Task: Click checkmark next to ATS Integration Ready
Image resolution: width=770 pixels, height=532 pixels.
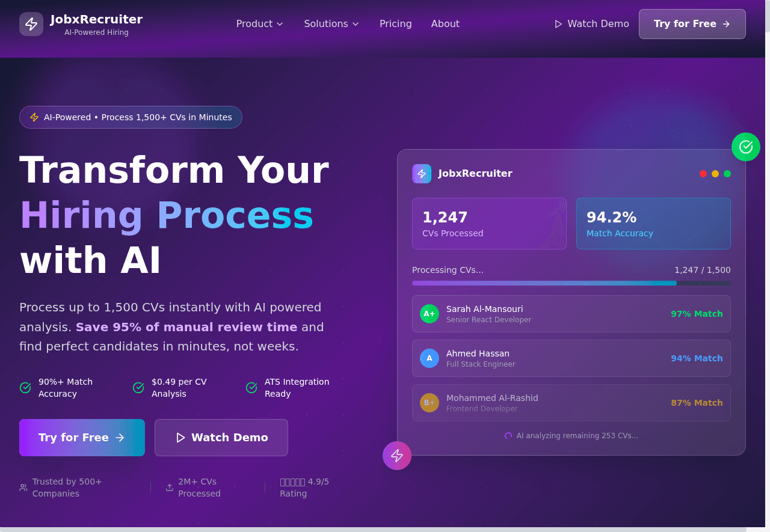Action: (x=251, y=388)
